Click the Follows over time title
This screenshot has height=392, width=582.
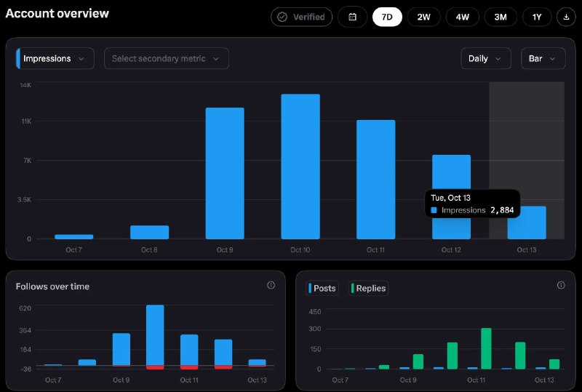[x=52, y=287]
